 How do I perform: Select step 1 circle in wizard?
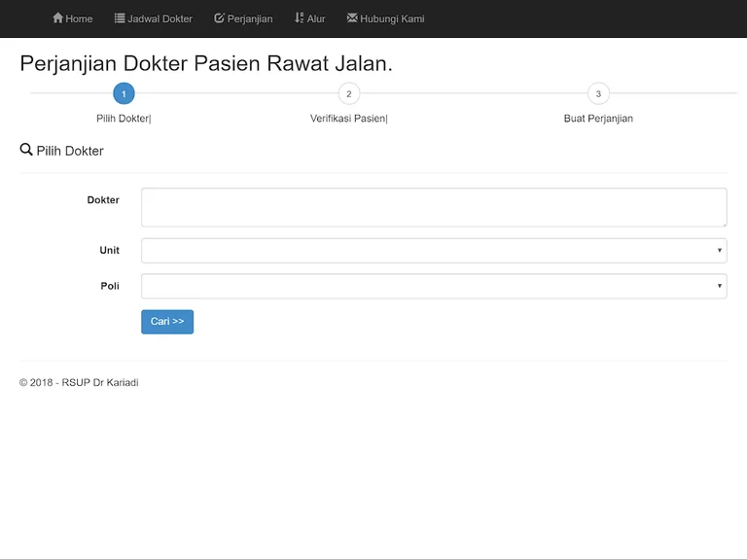point(124,93)
